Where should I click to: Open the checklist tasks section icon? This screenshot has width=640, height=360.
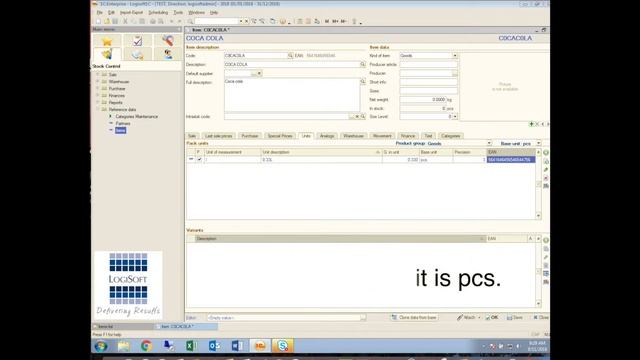click(x=138, y=41)
